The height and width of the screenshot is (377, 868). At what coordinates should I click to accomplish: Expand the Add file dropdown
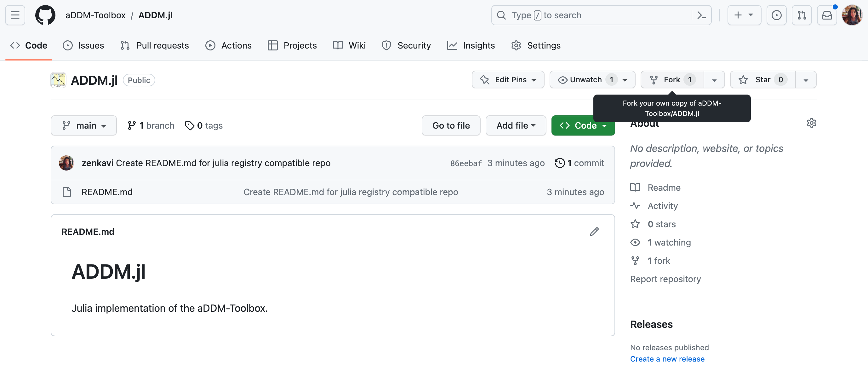[x=515, y=125]
